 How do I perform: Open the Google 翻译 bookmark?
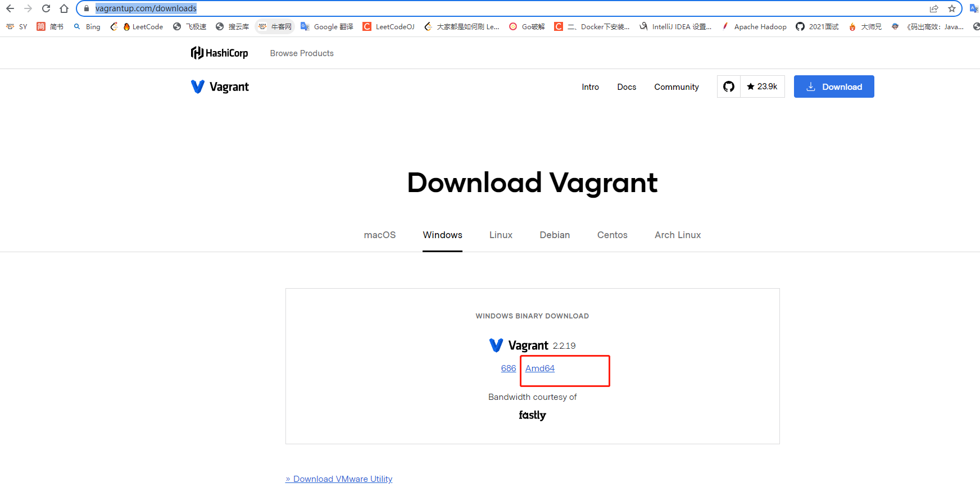[x=327, y=26]
